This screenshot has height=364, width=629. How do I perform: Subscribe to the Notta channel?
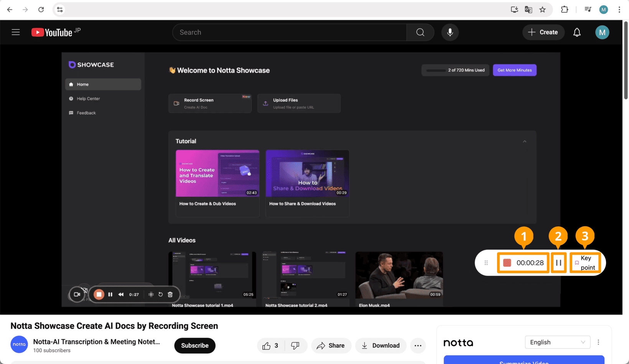(x=195, y=346)
